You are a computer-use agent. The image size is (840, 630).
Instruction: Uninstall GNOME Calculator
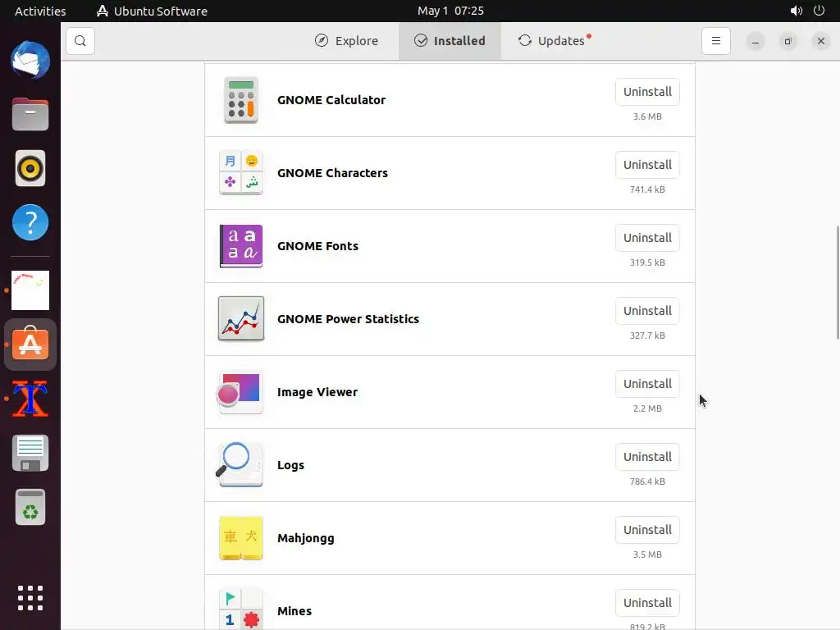647,92
